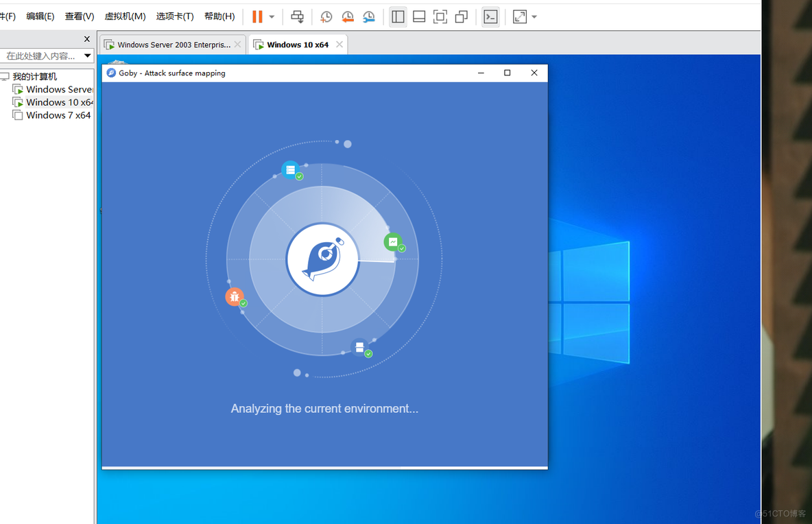The width and height of the screenshot is (812, 524).
Task: Select Windows 7 x64 in the library tree
Action: [x=52, y=115]
